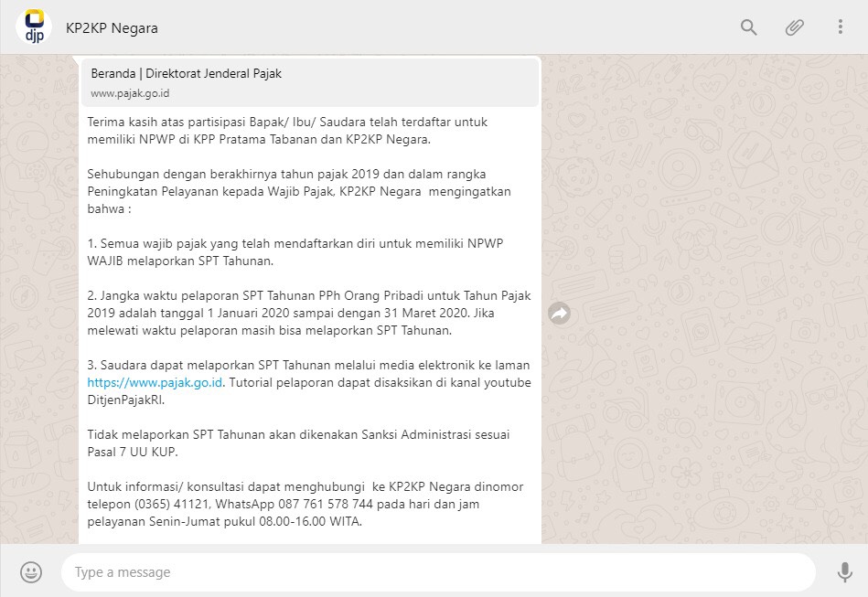Open the paperclip attach menu
Screen dimensions: 868x597
(x=794, y=27)
